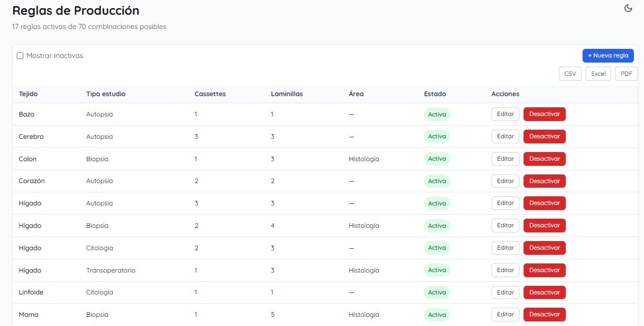
Task: Select the Cerebro tissue cell
Action: tap(31, 137)
